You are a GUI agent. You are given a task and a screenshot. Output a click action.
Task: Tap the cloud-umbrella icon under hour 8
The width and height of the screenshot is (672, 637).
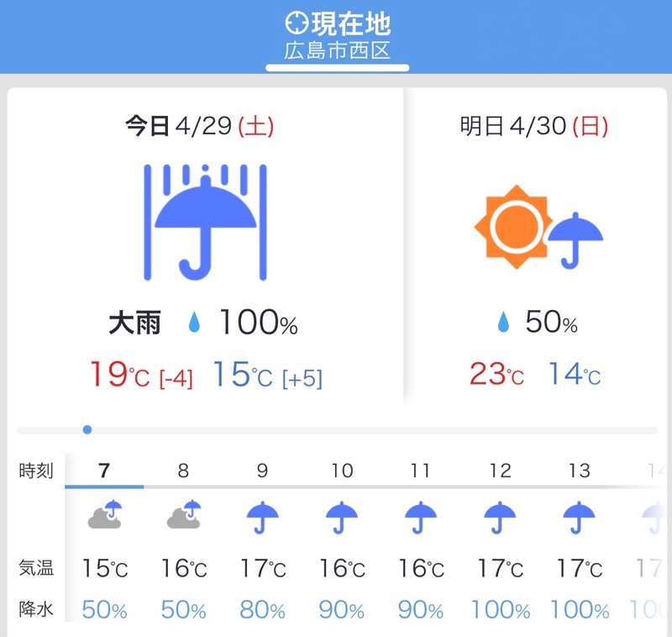pyautogui.click(x=184, y=514)
